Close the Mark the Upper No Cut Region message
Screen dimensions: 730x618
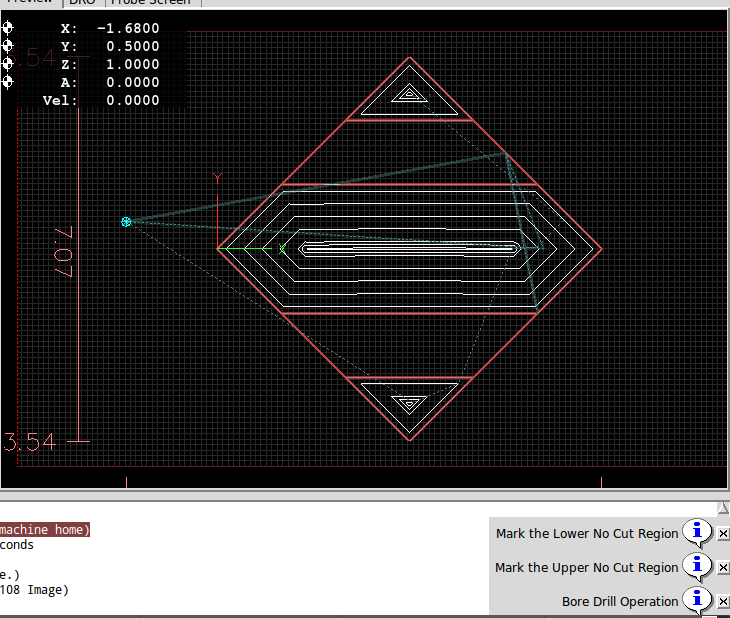pyautogui.click(x=723, y=568)
